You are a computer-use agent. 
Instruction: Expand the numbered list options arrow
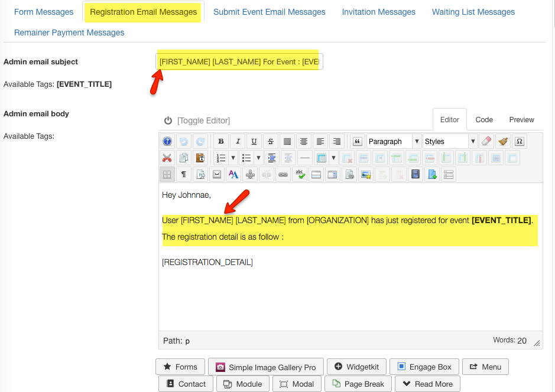point(233,158)
